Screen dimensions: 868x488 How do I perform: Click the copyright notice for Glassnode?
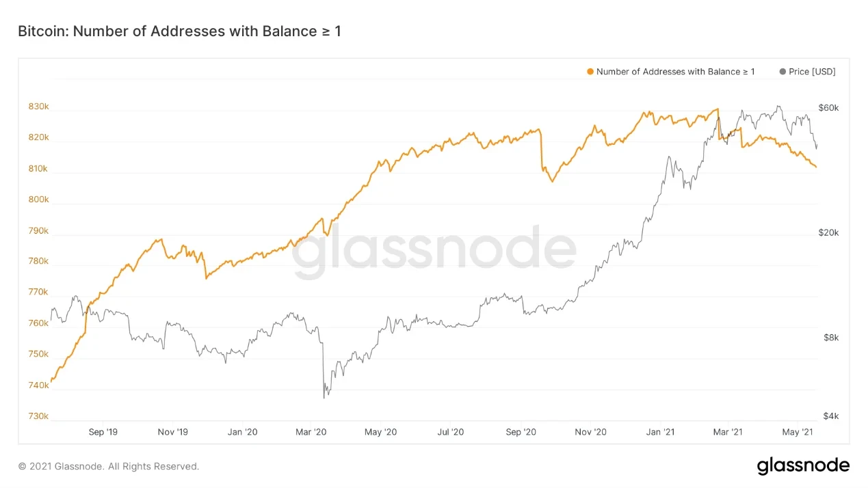click(109, 466)
